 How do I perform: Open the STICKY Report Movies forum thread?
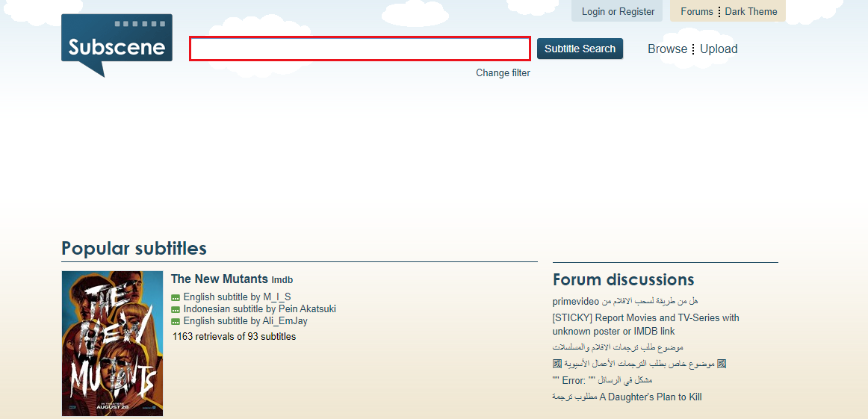coord(645,324)
